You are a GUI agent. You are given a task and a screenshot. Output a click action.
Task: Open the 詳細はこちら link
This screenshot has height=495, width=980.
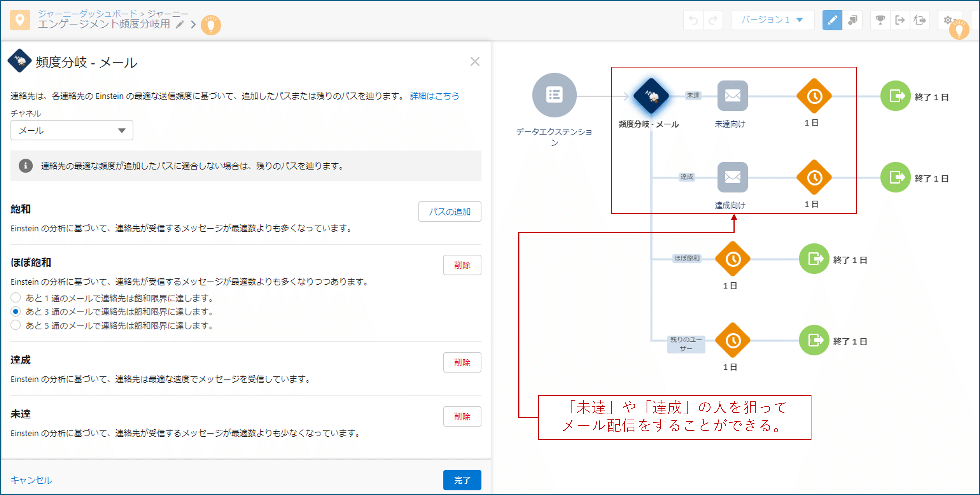434,96
